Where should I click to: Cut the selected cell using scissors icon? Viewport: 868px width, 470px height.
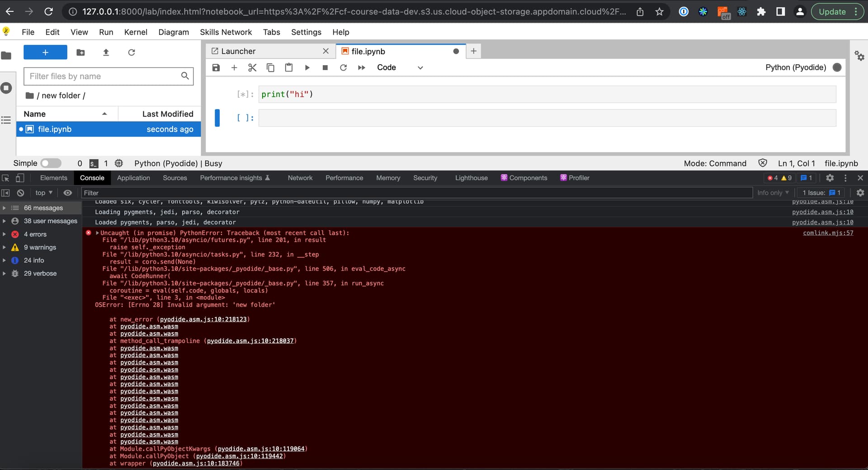coord(252,67)
